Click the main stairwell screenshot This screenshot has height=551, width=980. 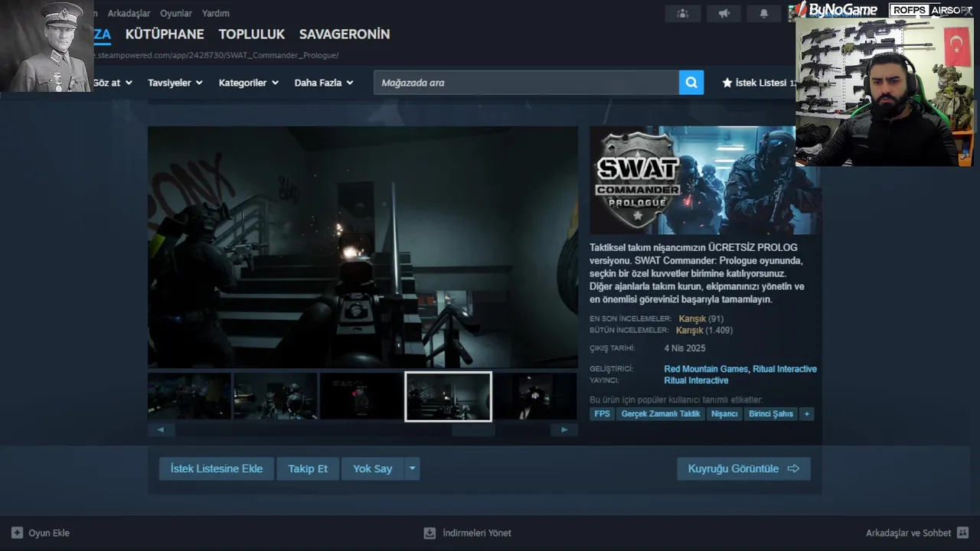tap(363, 247)
